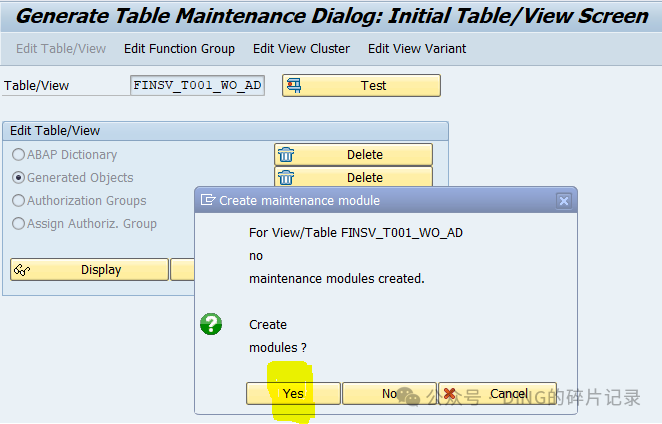Click glasses icon on Display button
The image size is (662, 424).
click(22, 269)
